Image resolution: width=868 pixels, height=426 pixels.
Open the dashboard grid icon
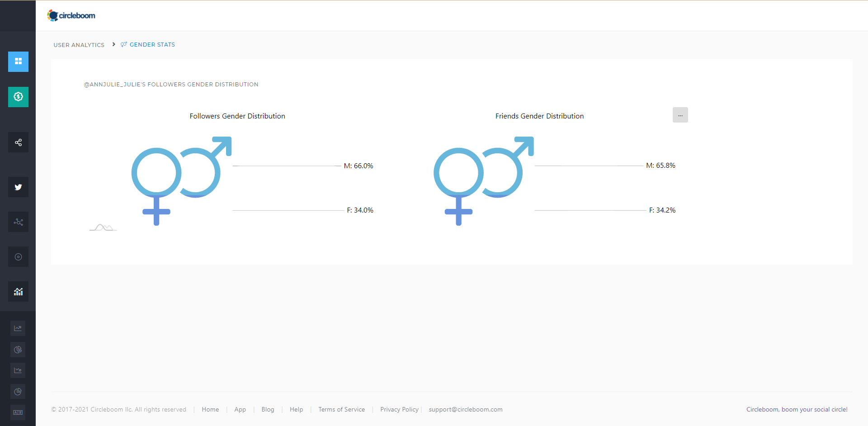(x=18, y=62)
